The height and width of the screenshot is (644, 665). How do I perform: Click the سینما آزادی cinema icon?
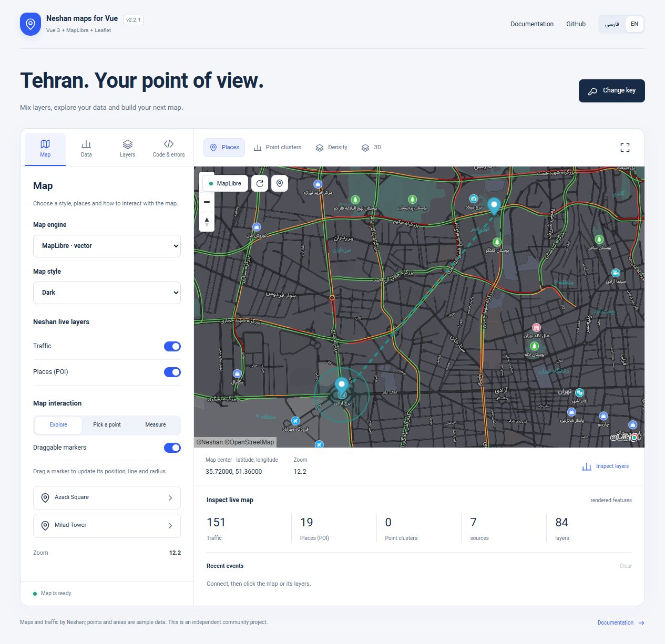point(616,273)
